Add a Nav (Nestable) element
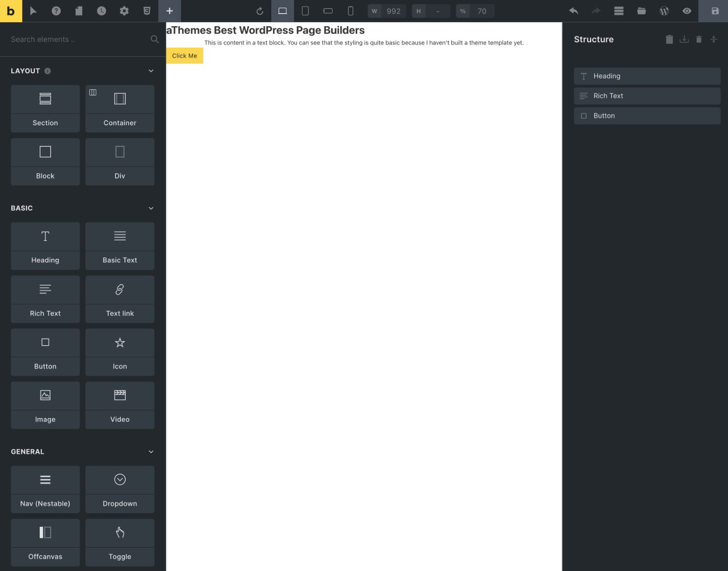 45,489
